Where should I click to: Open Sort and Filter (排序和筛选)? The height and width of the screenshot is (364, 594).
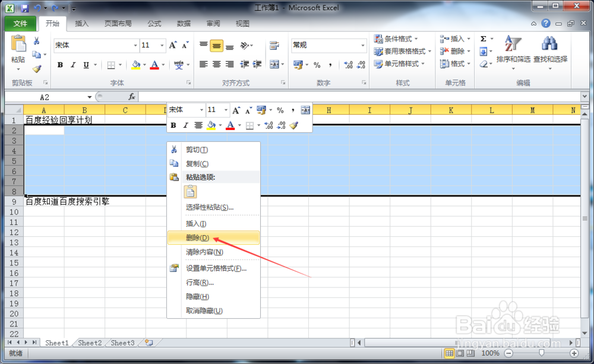click(x=513, y=53)
